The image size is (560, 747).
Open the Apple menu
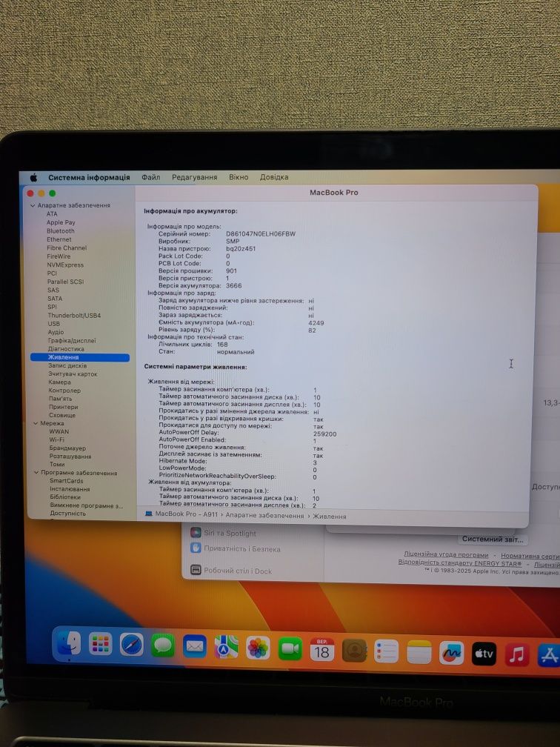pos(34,177)
